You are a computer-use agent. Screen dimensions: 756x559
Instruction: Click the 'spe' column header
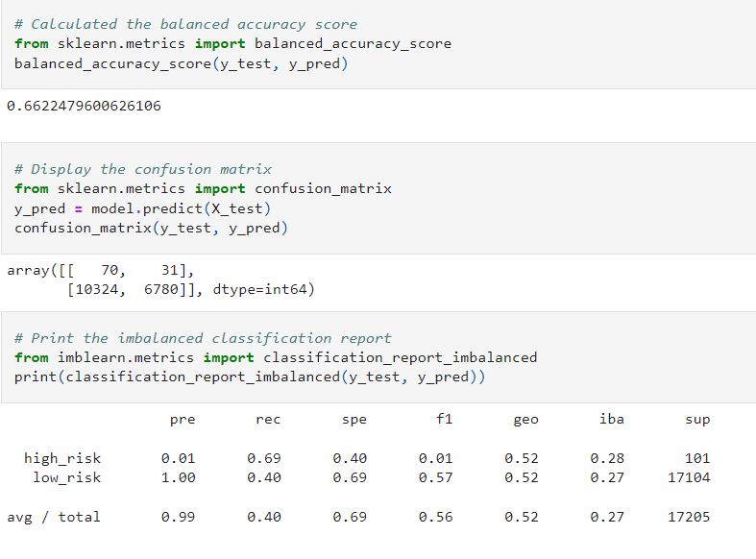[x=354, y=420]
